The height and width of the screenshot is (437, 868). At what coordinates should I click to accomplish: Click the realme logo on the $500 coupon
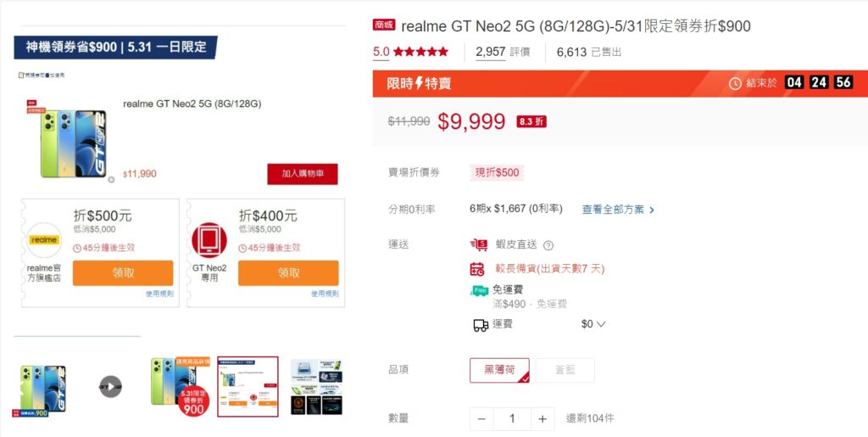pyautogui.click(x=44, y=240)
